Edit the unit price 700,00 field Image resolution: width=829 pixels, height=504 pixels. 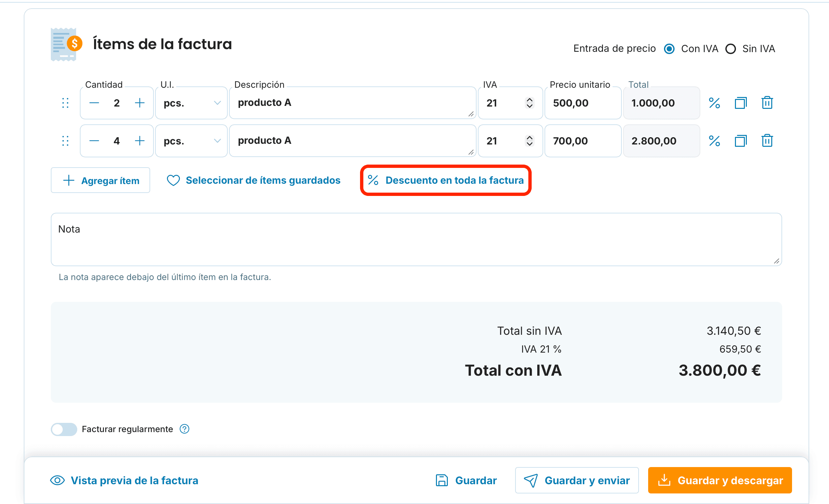[x=583, y=141]
